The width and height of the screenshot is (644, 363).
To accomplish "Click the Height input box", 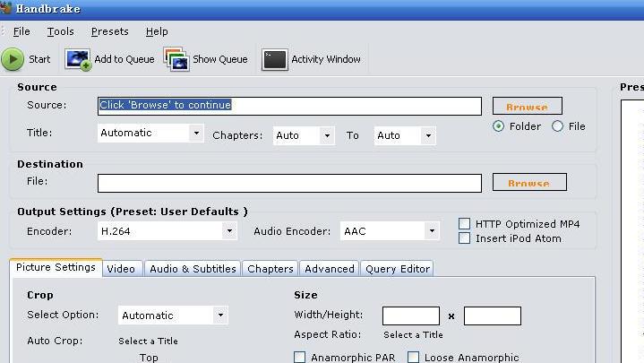I will (493, 315).
